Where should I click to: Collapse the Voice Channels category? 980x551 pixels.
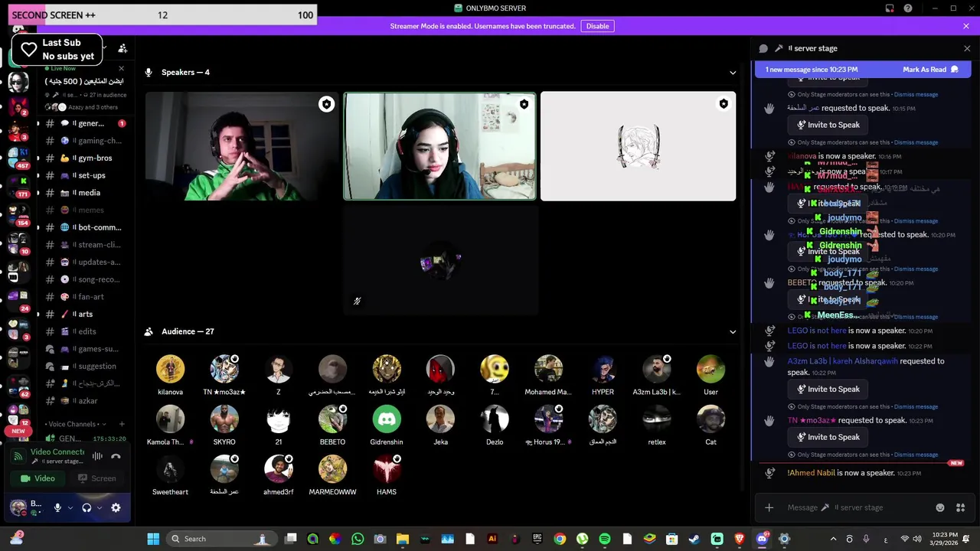74,424
